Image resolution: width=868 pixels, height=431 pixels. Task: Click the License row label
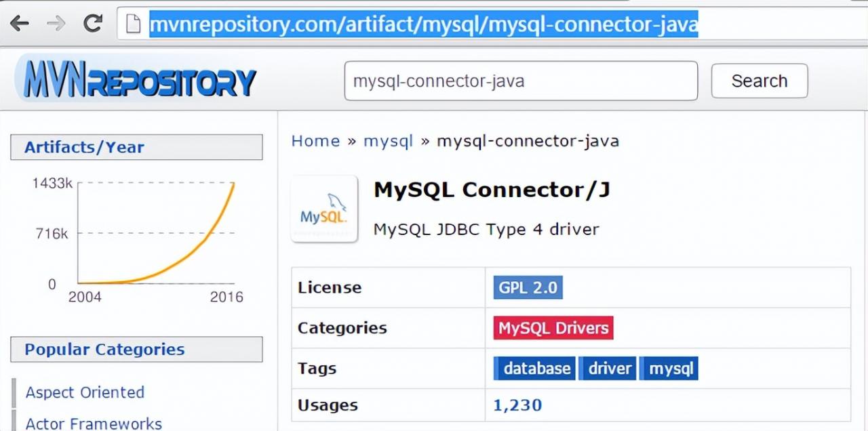[x=330, y=287]
